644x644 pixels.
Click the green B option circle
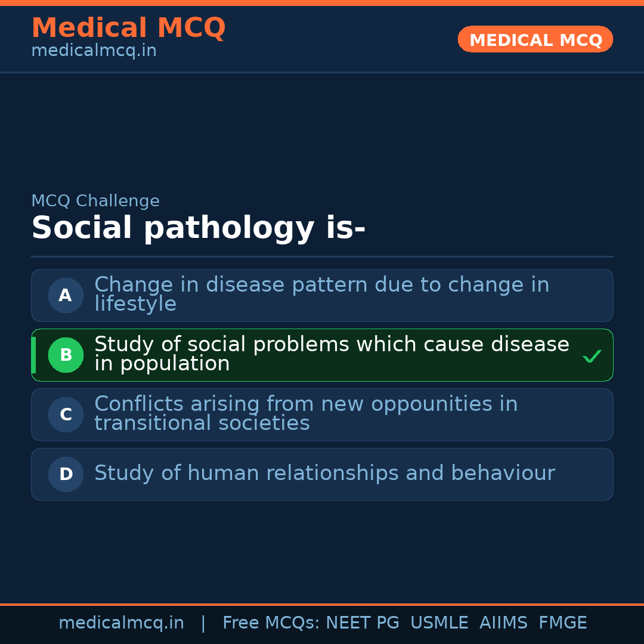[x=66, y=355]
